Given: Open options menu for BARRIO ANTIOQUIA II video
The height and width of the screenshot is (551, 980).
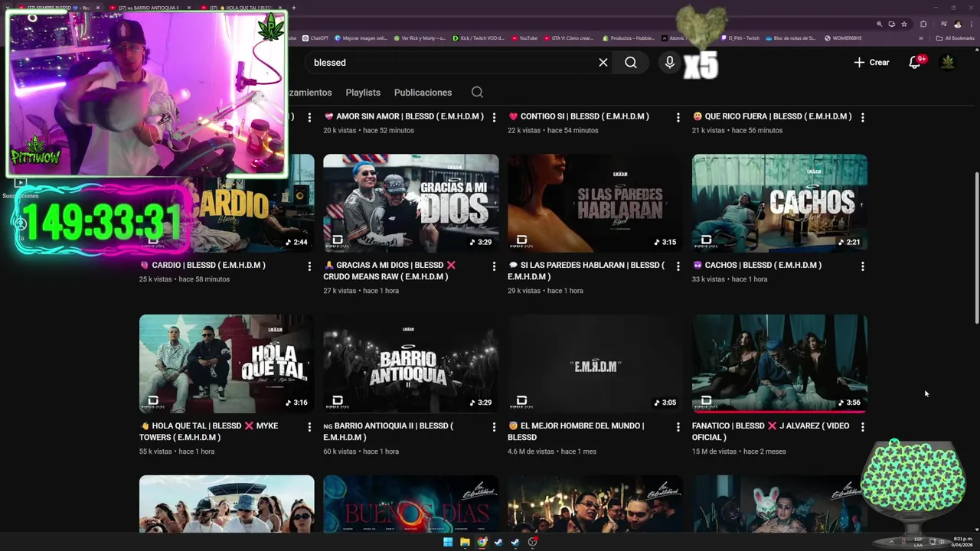Looking at the screenshot, I should pos(494,427).
